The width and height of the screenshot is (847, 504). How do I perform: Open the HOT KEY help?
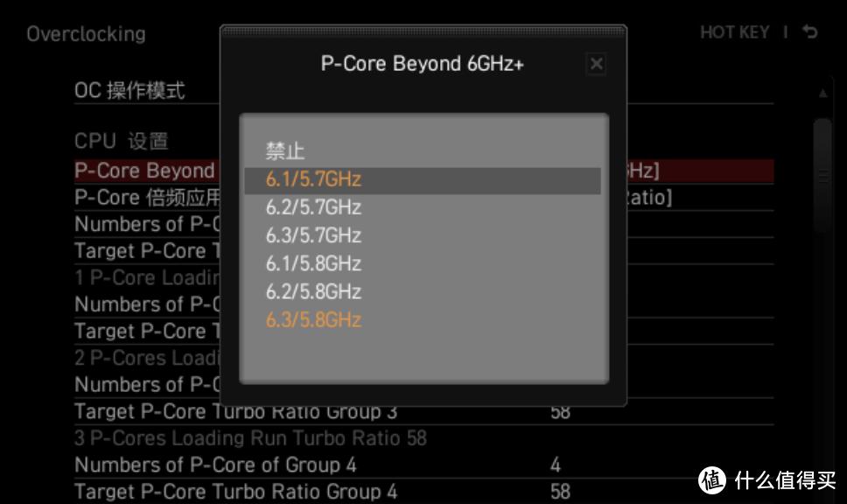point(735,32)
